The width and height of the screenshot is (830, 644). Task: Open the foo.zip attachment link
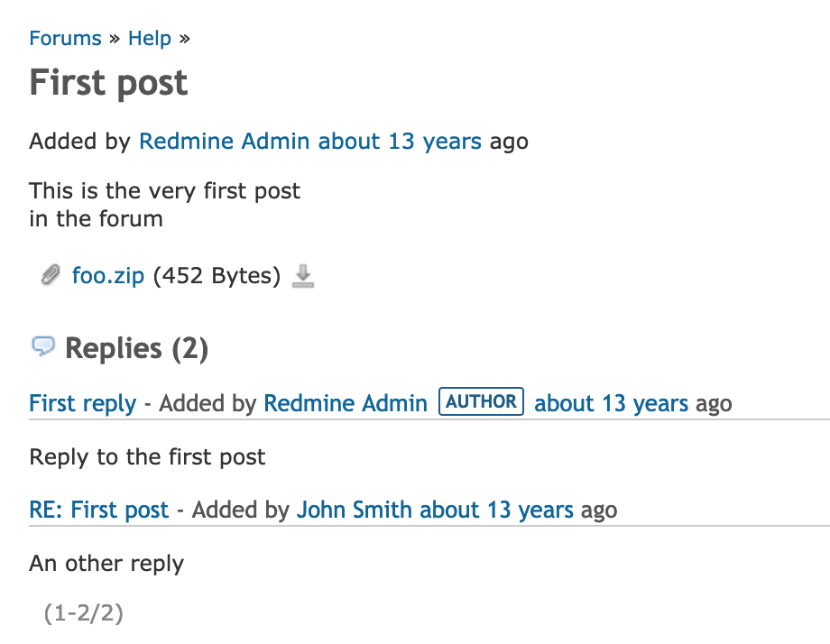[108, 276]
